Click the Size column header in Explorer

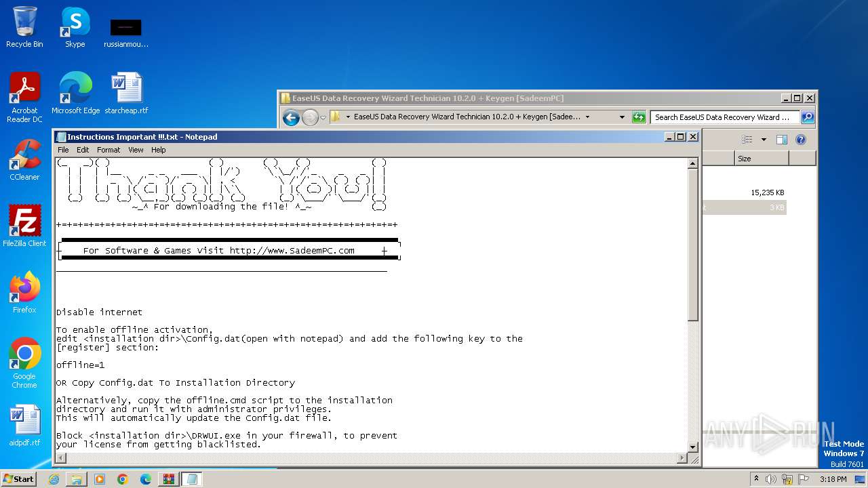pyautogui.click(x=762, y=159)
